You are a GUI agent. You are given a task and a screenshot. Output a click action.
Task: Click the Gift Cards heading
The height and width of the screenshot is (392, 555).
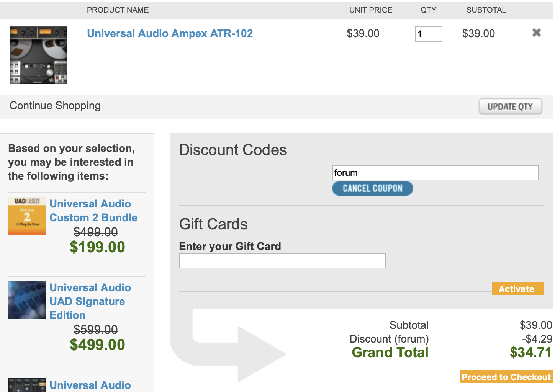click(213, 224)
